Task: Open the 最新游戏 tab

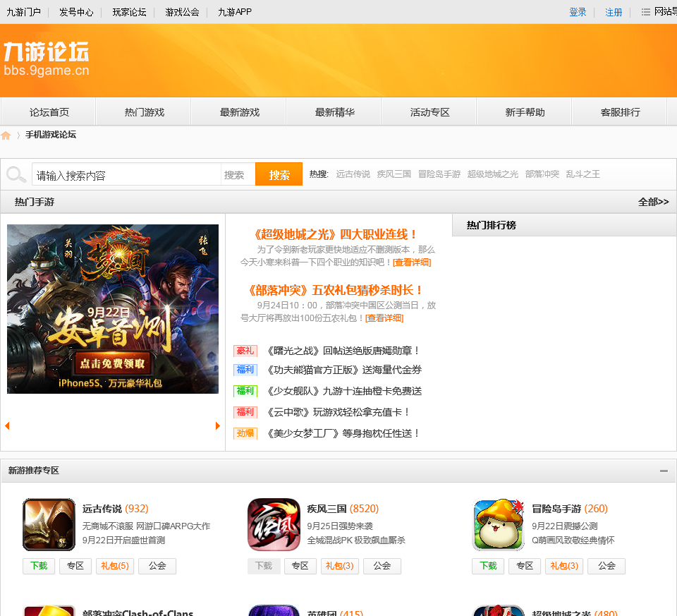Action: tap(239, 112)
